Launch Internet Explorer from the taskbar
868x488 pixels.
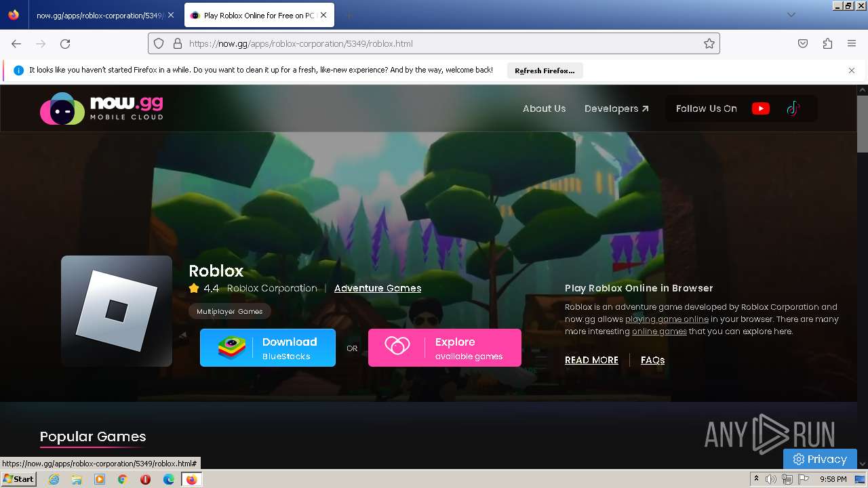[54, 479]
